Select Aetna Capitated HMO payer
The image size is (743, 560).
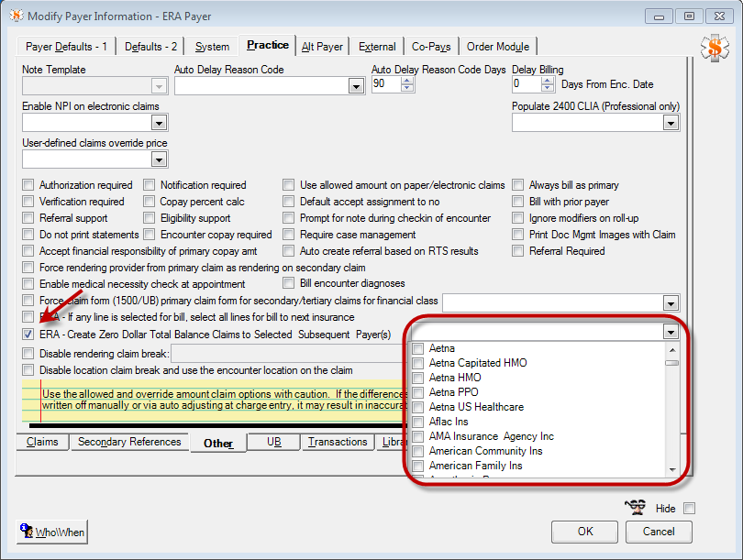tap(418, 363)
